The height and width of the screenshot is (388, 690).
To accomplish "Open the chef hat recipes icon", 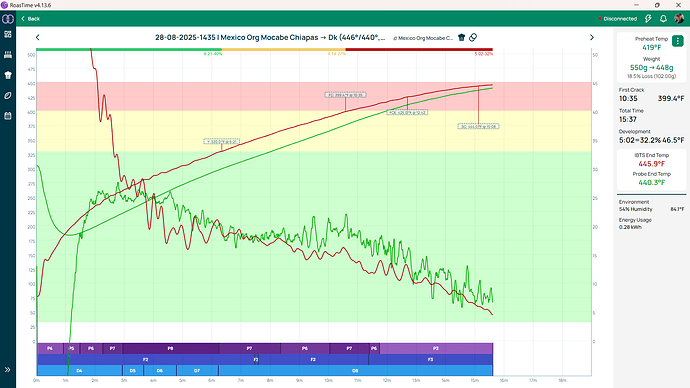I will coord(7,75).
